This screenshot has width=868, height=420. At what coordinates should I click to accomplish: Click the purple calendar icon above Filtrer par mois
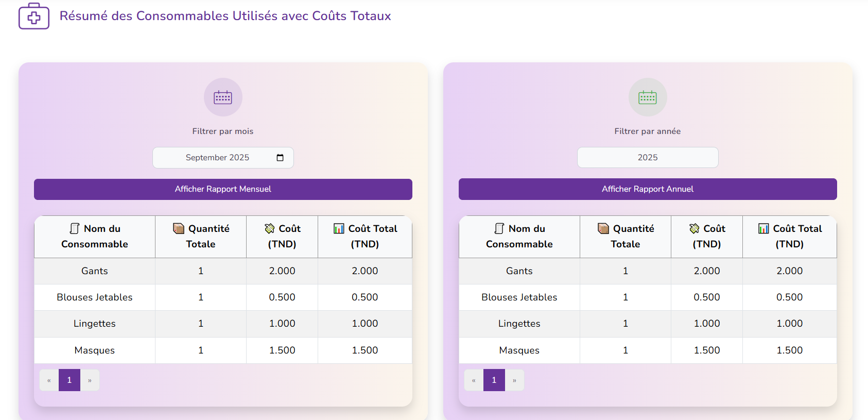(x=223, y=97)
